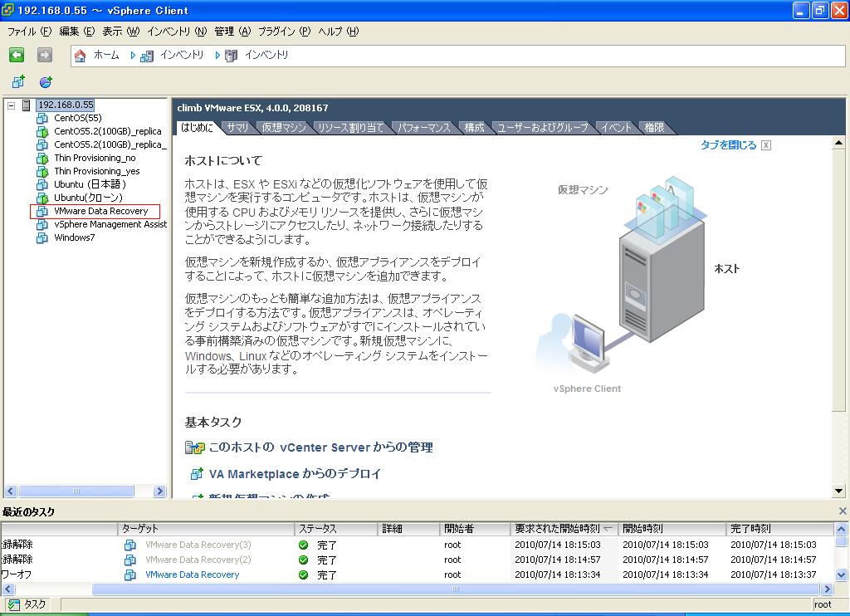Open the 表示(W) menu
The height and width of the screenshot is (616, 850).
[x=121, y=32]
